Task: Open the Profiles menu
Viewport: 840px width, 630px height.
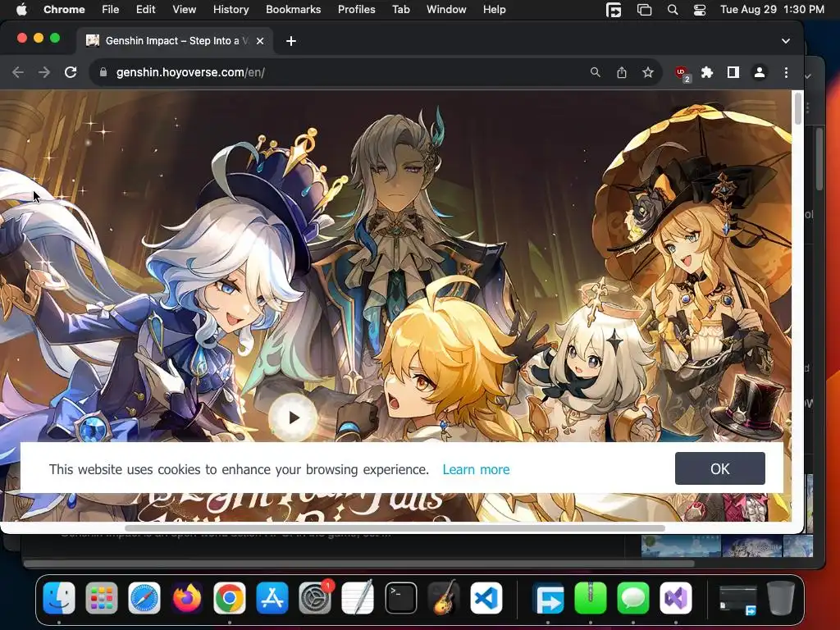Action: [x=356, y=10]
